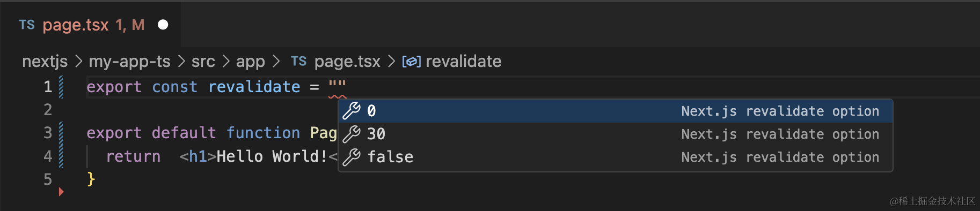Viewport: 980px width, 211px height.
Task: Click the wrench icon beside suggestion false
Action: click(x=352, y=157)
